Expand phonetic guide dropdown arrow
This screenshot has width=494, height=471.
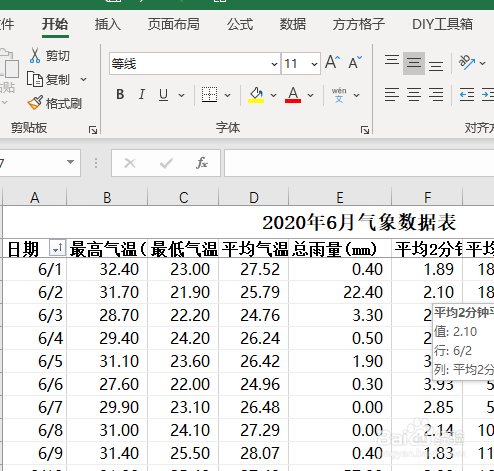pyautogui.click(x=357, y=95)
